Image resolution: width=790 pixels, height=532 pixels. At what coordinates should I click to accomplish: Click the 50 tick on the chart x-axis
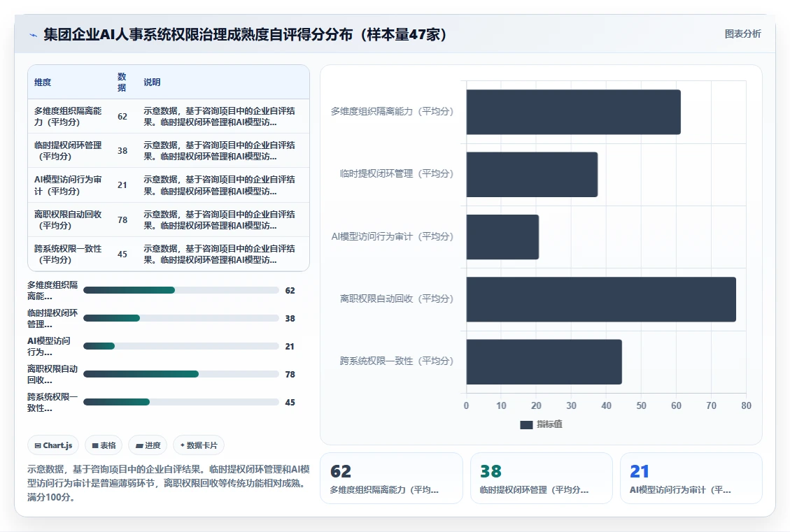point(642,405)
